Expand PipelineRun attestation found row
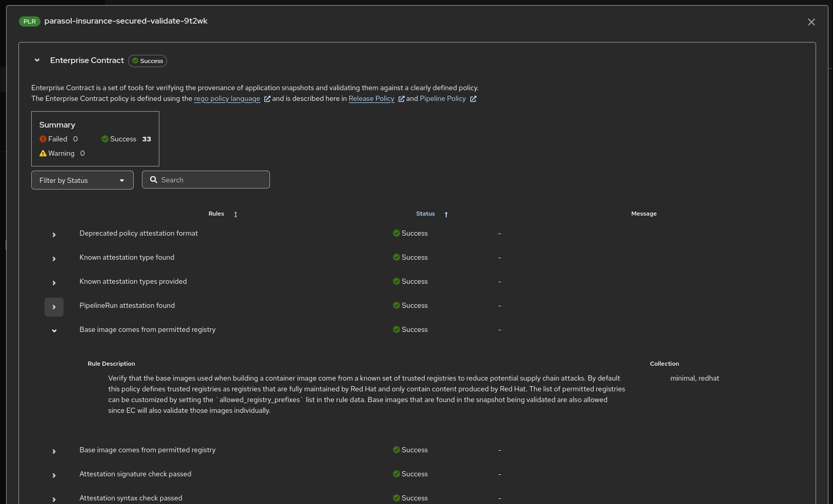Screen dimensions: 833x504 point(54,307)
